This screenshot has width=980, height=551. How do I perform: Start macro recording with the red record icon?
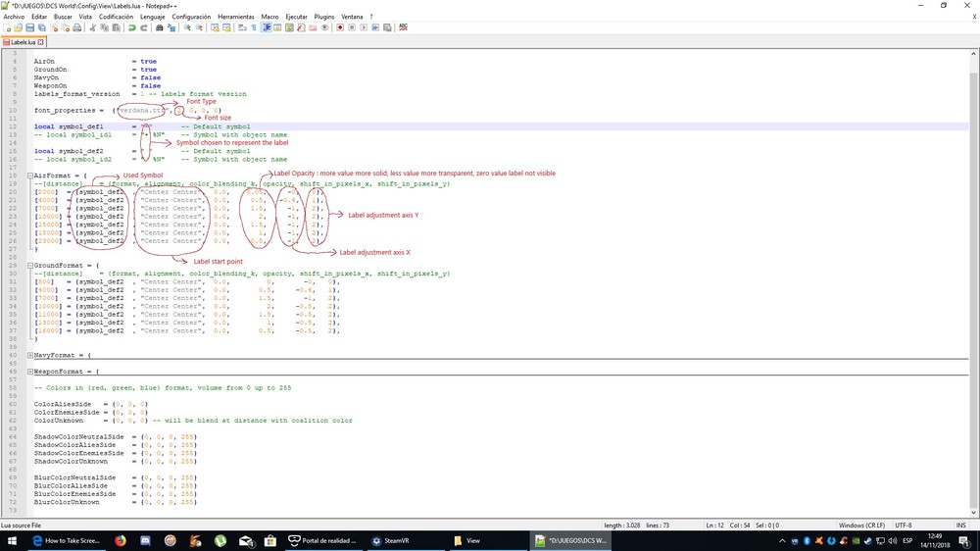[340, 27]
